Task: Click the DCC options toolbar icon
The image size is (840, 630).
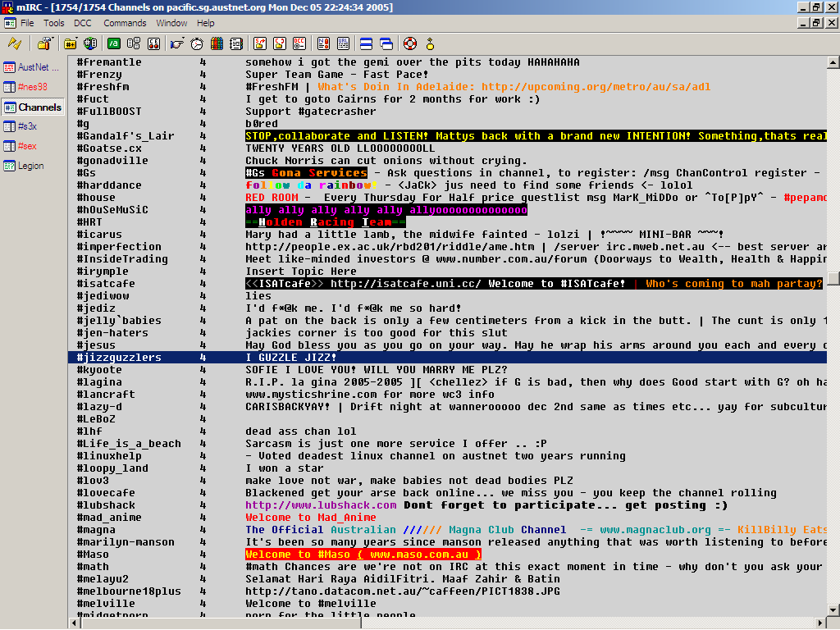Action: click(299, 43)
